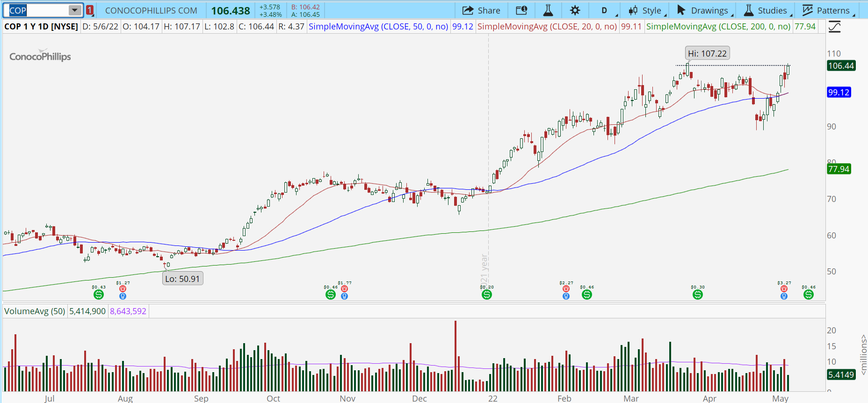Click the red number 1 link icon
The width and height of the screenshot is (868, 403).
(x=90, y=10)
